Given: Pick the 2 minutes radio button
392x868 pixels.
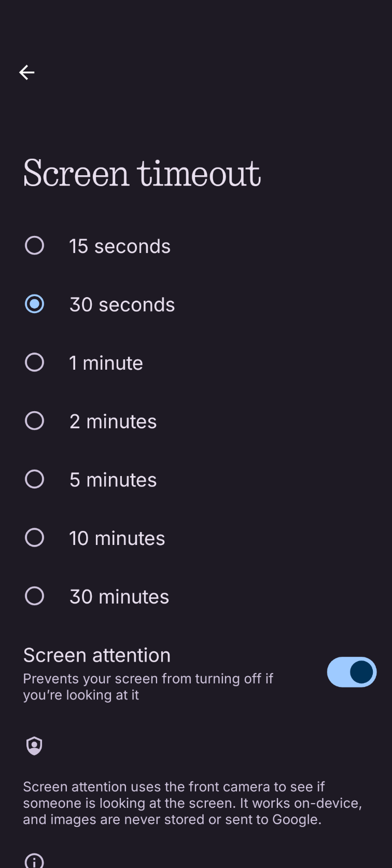Looking at the screenshot, I should [x=35, y=421].
